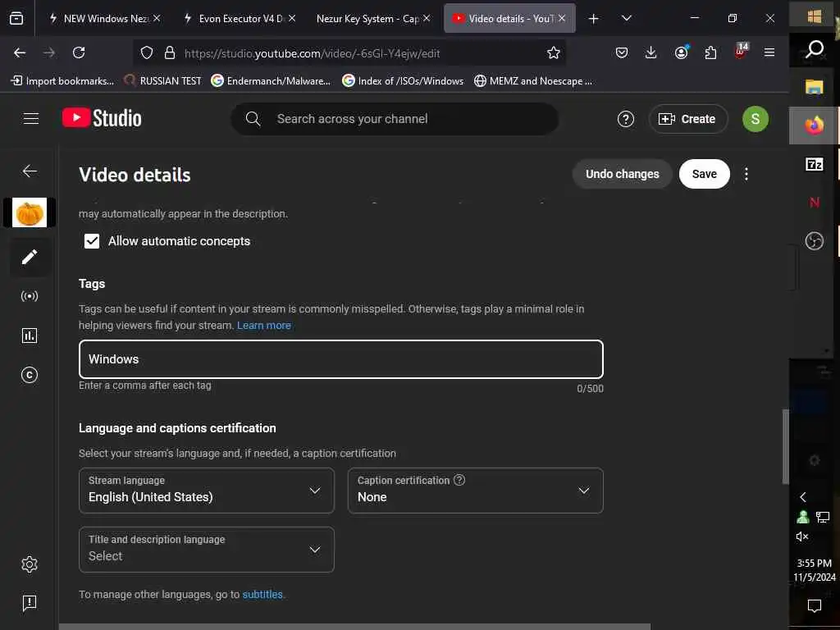Click the Create button

tap(688, 119)
